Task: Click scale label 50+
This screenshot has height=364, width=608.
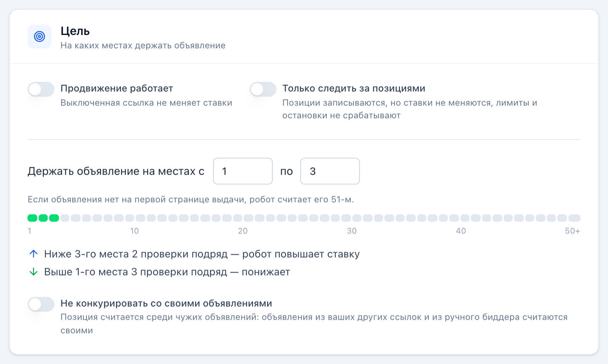Action: pos(573,231)
